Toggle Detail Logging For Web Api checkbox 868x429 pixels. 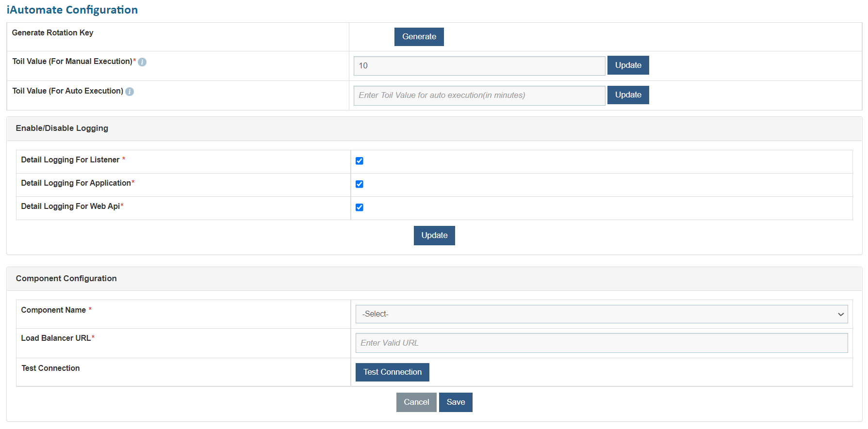[360, 207]
